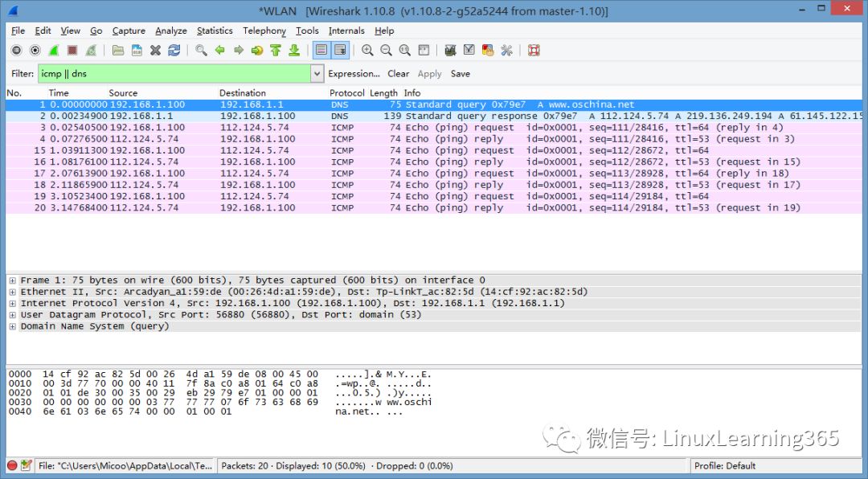Find a packet magnifier icon
Viewport: 868px width, 479px height.
pos(201,51)
